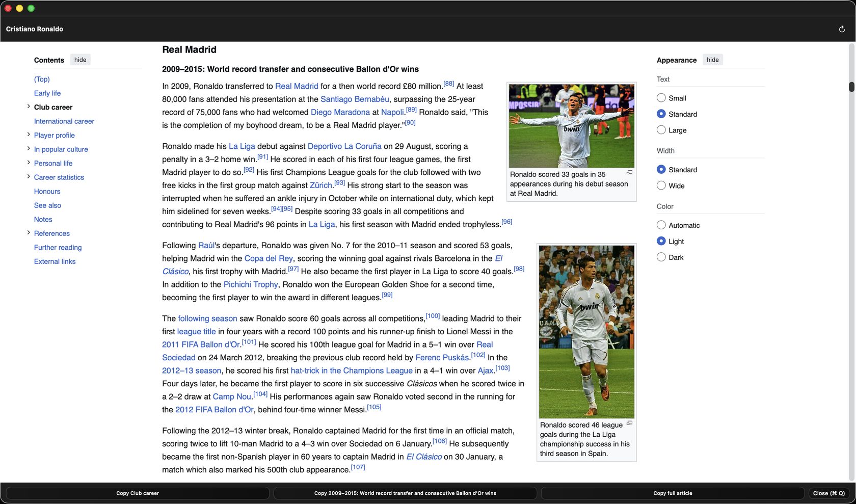Viewport: 856px width, 504px height.
Task: Open the following season link
Action: point(207,319)
